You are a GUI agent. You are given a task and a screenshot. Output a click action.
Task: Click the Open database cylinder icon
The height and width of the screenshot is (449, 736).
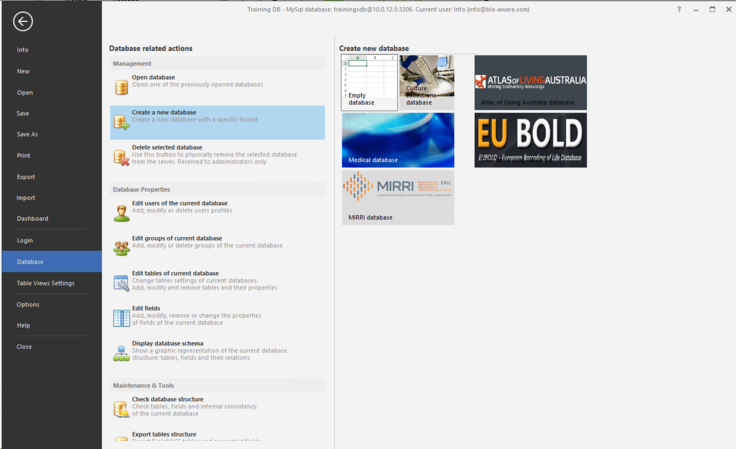122,87
